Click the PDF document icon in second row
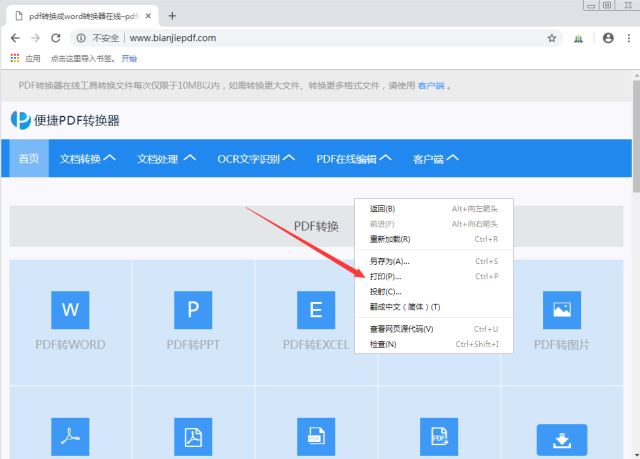This screenshot has height=459, width=640. pos(193,437)
